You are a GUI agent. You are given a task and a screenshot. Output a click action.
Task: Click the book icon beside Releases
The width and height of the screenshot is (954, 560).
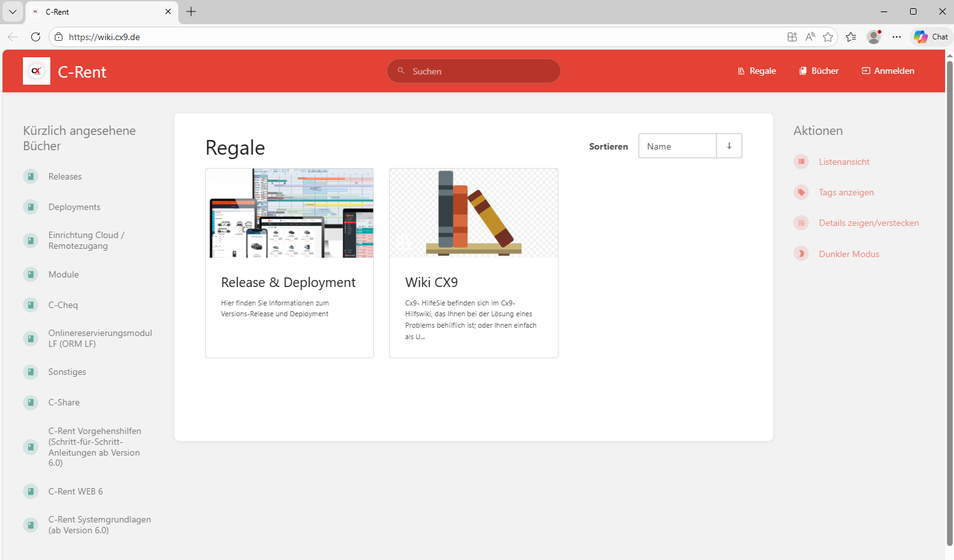tap(31, 176)
